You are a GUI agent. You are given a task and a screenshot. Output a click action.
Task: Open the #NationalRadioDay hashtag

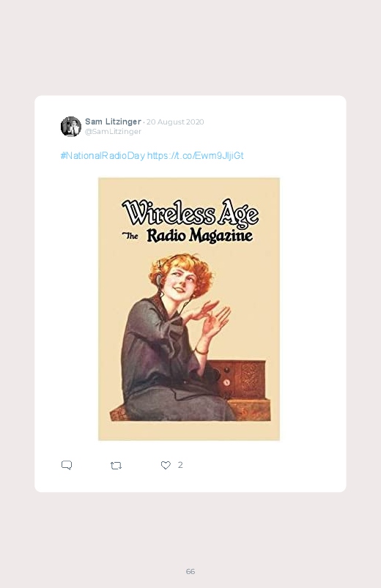103,156
